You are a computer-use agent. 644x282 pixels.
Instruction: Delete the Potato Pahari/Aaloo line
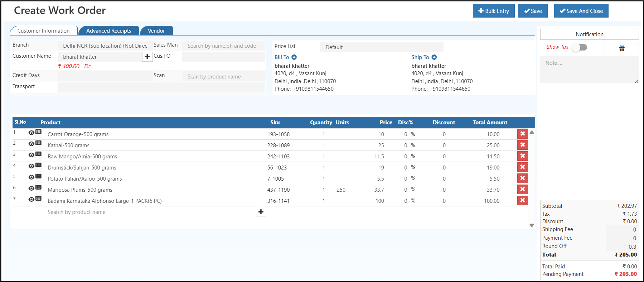pyautogui.click(x=523, y=178)
